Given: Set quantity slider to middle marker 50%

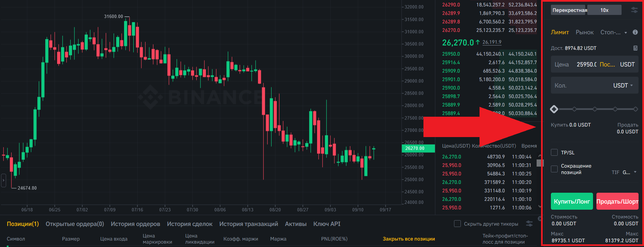Looking at the screenshot, I should (595, 109).
